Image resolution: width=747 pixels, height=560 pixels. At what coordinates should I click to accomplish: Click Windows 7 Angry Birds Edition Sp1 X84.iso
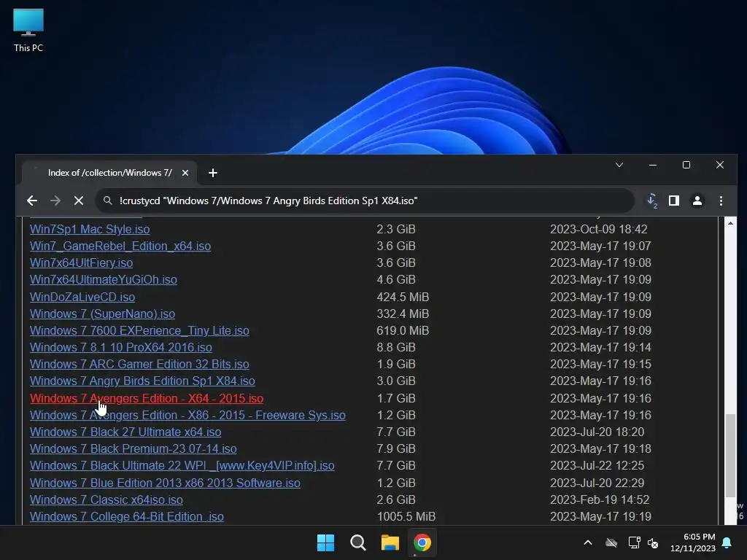142,381
